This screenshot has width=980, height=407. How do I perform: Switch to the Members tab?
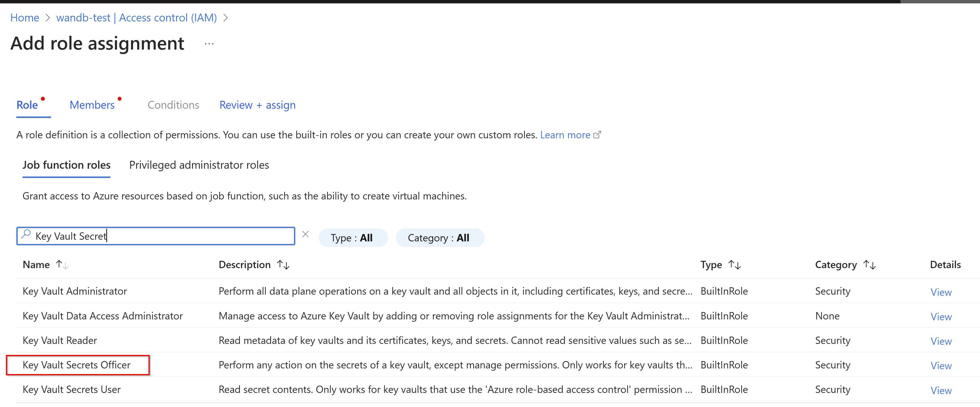point(92,105)
